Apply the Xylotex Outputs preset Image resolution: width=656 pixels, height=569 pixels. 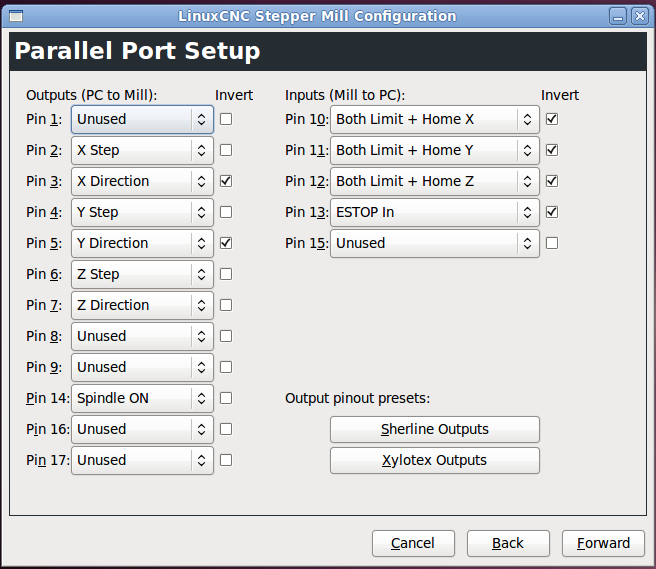(x=435, y=460)
